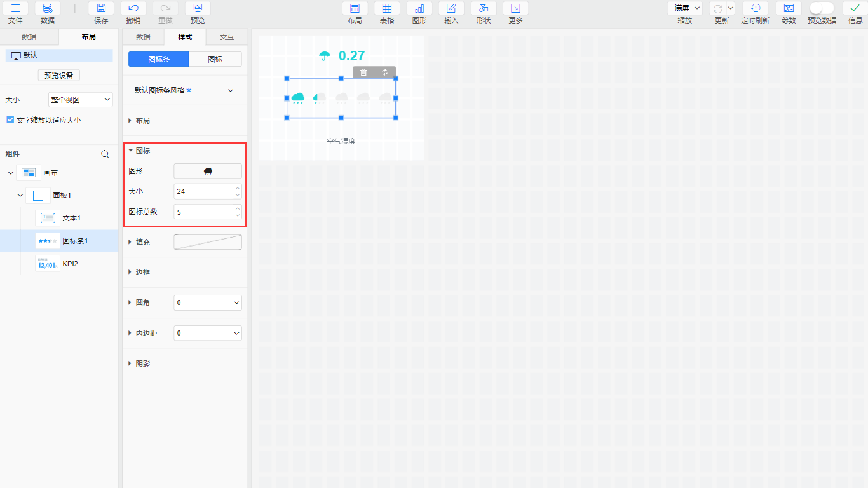Open the 表格 table insert icon
This screenshot has height=488, width=868.
point(387,8)
